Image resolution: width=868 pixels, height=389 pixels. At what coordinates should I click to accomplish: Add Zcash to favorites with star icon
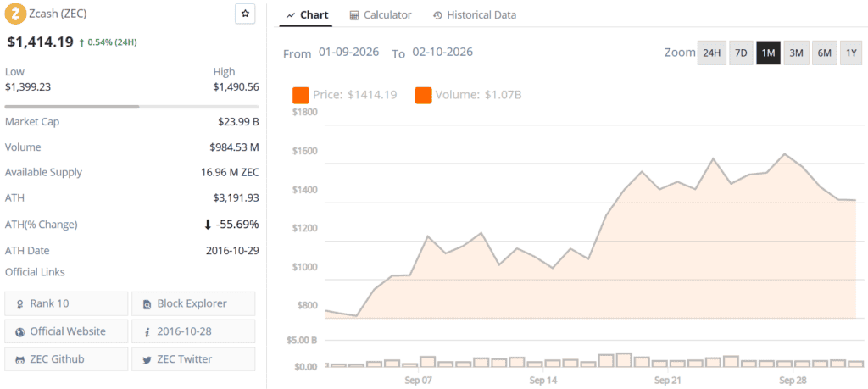(245, 14)
